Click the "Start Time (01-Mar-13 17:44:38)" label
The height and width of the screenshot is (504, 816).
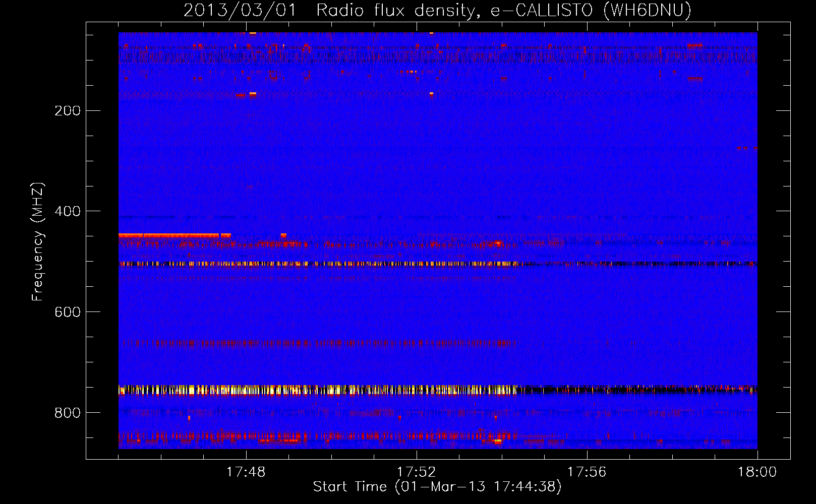(437, 487)
